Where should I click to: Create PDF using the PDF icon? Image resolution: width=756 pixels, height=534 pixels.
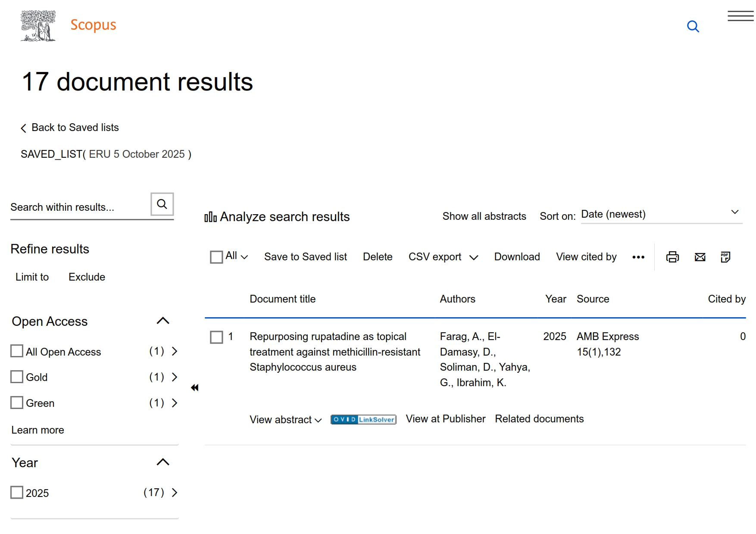(725, 257)
